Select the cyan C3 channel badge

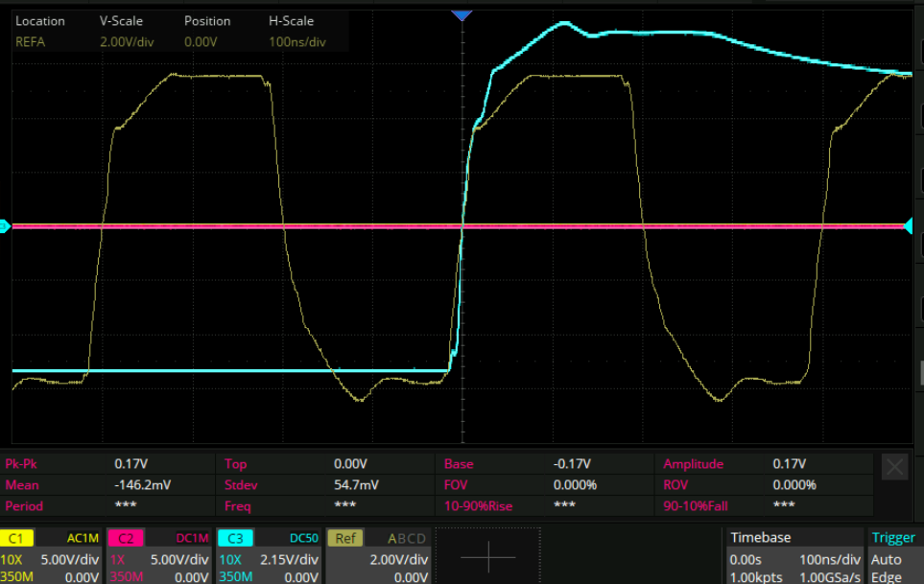234,538
